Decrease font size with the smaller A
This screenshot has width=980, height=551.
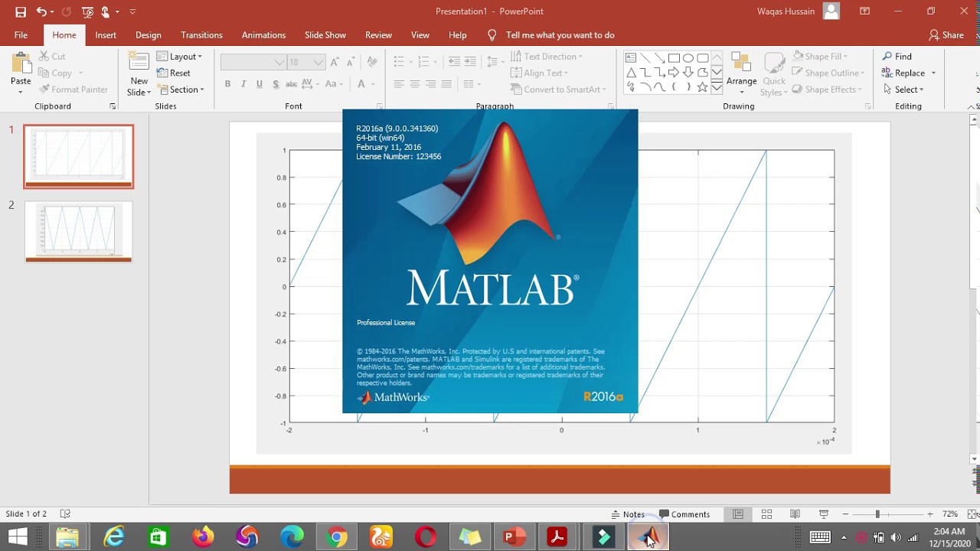pos(351,62)
